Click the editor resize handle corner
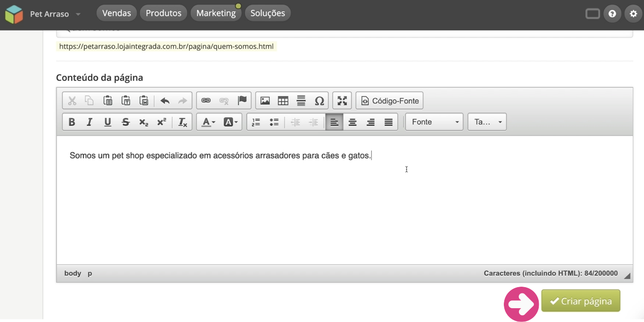 [x=627, y=276]
